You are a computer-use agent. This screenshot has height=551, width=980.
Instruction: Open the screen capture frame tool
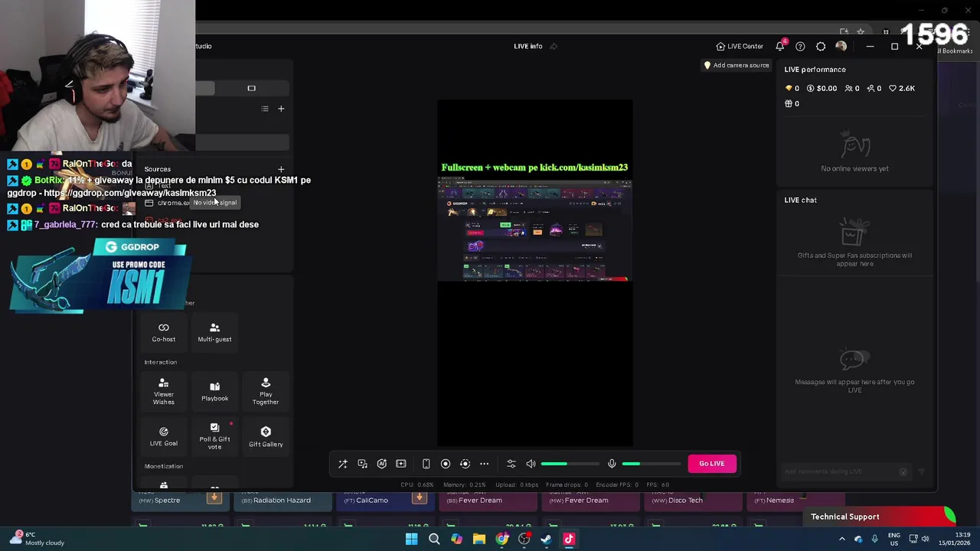coord(400,464)
